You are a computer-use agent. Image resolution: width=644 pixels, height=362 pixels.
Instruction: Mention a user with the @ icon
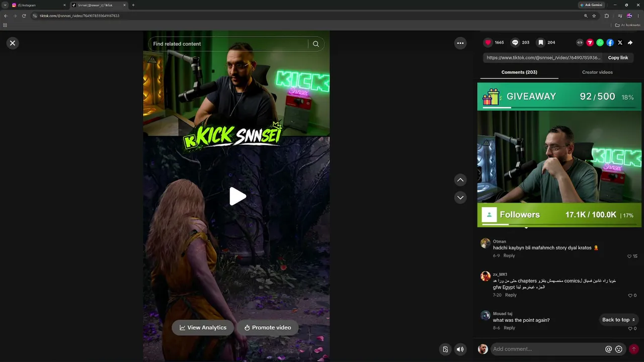(608, 349)
